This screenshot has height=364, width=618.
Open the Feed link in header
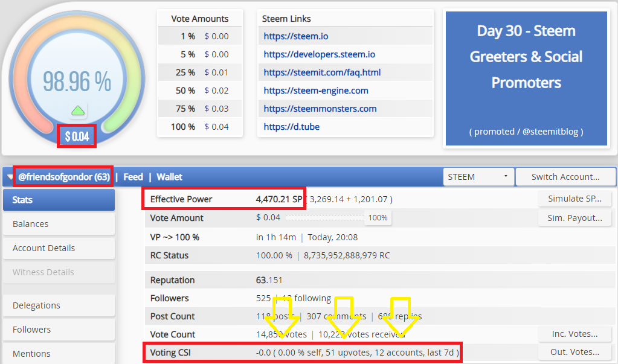pyautogui.click(x=134, y=177)
